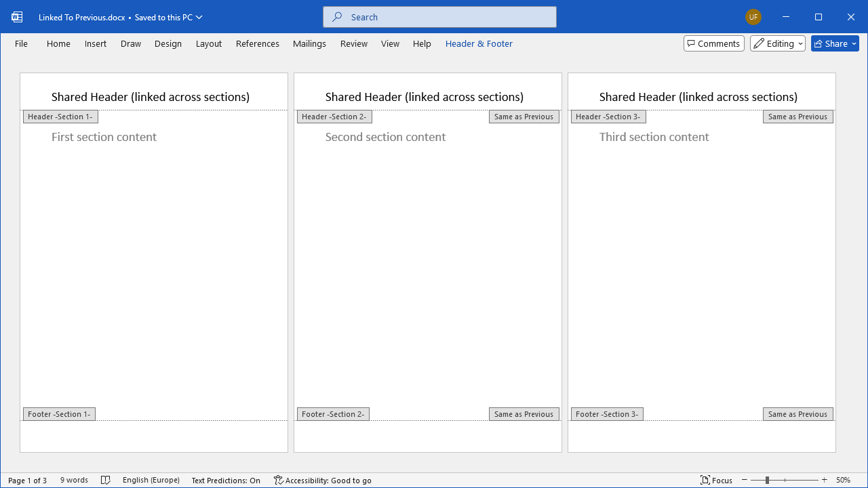
Task: Click the Accessibility Good to go indicator
Action: 322,480
